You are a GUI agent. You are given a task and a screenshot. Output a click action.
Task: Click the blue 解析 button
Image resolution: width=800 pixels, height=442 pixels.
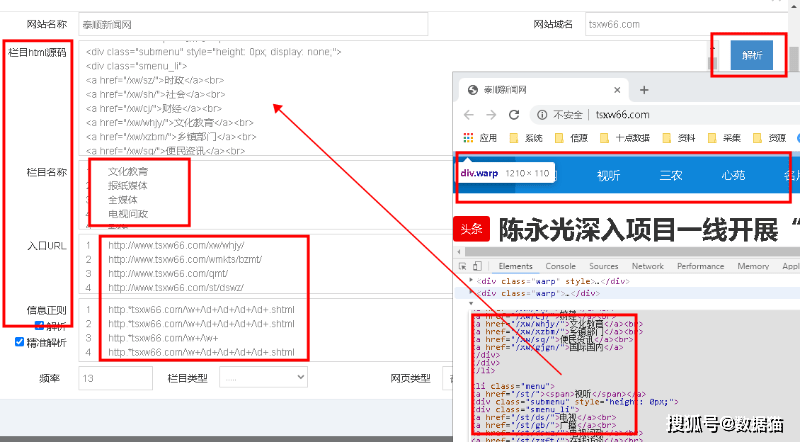pos(752,55)
